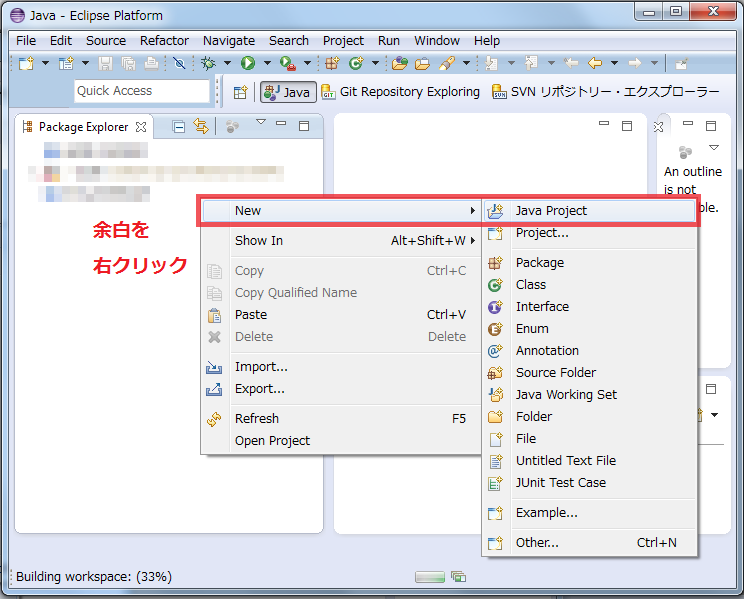Click the Print toolbar icon

click(x=151, y=63)
